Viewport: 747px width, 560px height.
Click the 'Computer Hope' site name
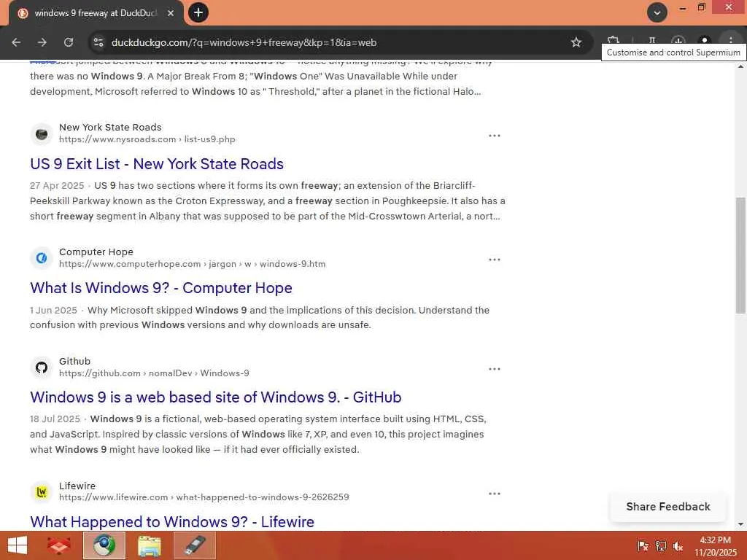point(96,252)
